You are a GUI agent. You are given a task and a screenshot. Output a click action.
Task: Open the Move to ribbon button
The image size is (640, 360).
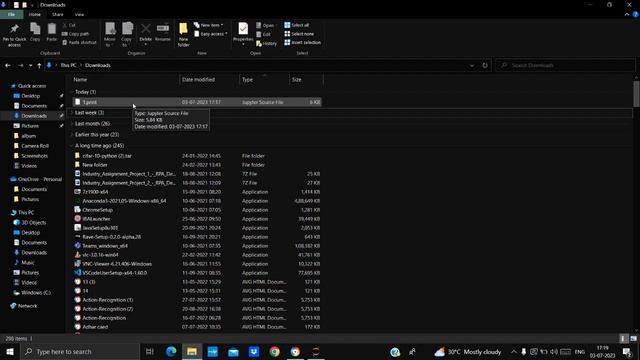tap(110, 34)
